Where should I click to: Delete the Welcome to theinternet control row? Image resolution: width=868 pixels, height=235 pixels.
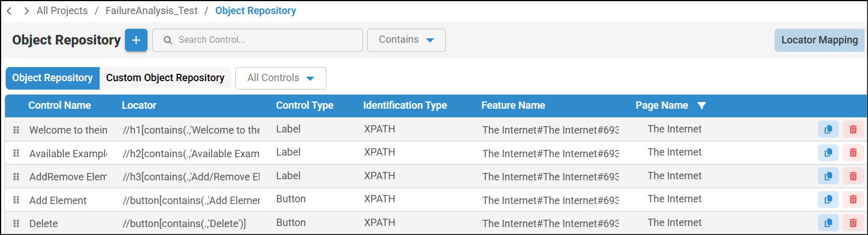point(853,129)
